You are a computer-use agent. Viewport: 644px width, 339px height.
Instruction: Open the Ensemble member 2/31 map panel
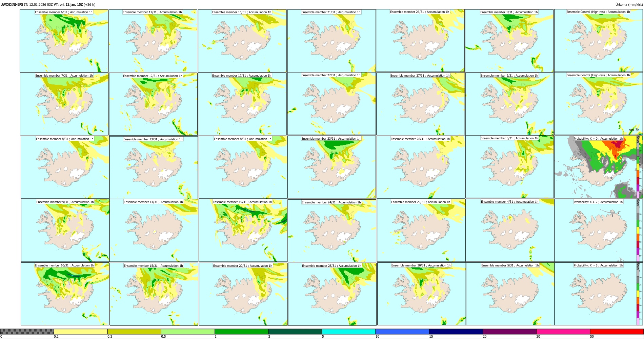pos(510,104)
